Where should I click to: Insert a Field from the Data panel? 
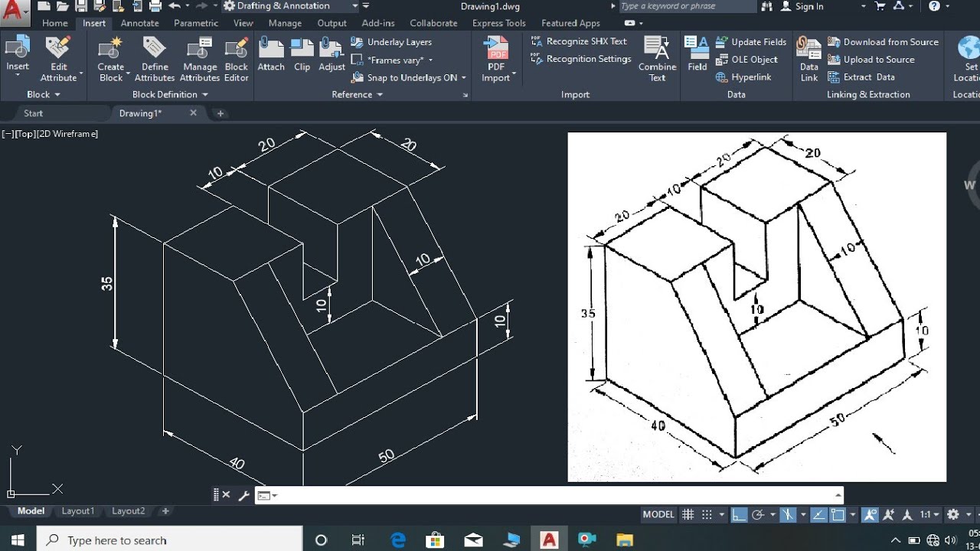(697, 54)
